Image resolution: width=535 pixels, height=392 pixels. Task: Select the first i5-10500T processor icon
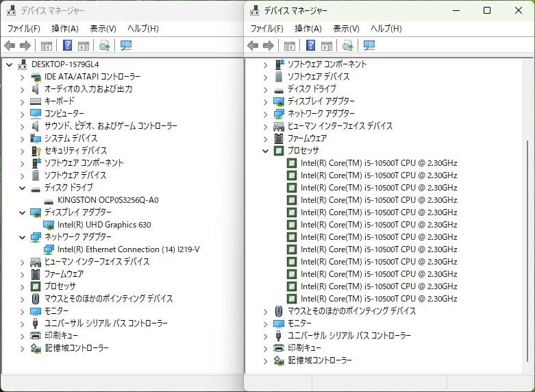pyautogui.click(x=292, y=163)
